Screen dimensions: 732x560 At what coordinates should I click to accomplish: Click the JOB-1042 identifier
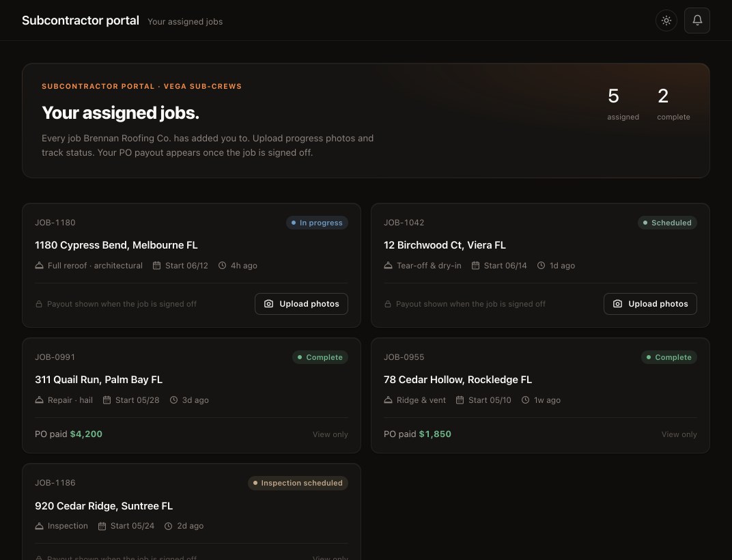[404, 223]
